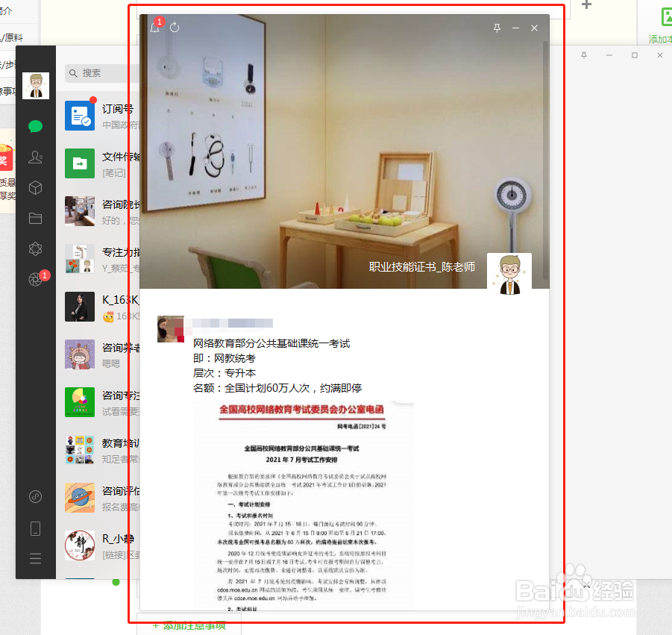Click the search input field above the chat list
This screenshot has height=635, width=672.
97,73
